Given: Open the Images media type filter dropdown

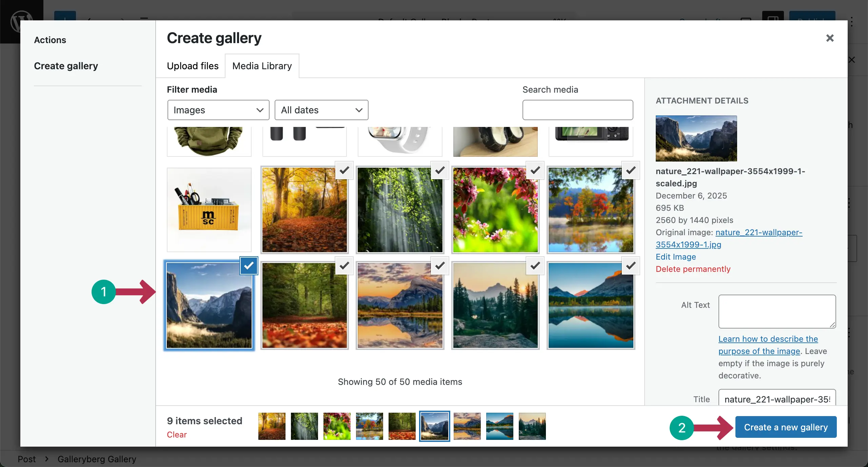Looking at the screenshot, I should click(x=218, y=110).
